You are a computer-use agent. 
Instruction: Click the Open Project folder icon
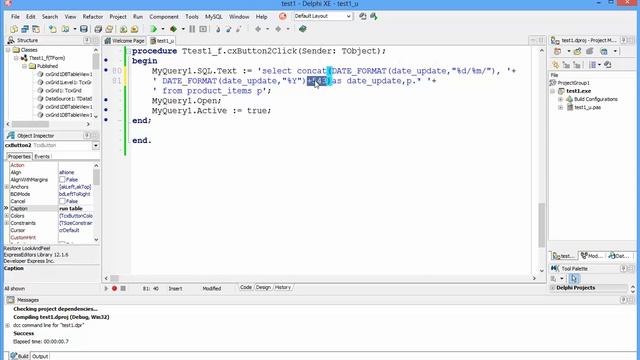point(109,29)
